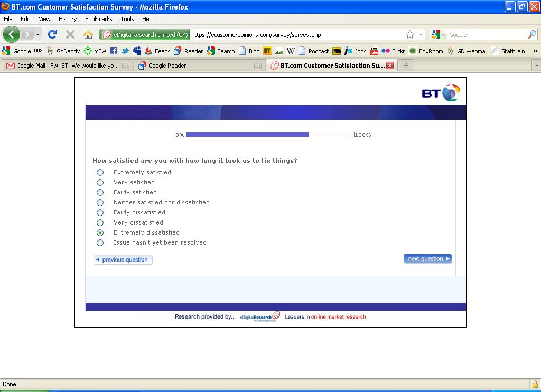Open the Facebook bookmark icon
The width and height of the screenshot is (541, 392).
114,51
